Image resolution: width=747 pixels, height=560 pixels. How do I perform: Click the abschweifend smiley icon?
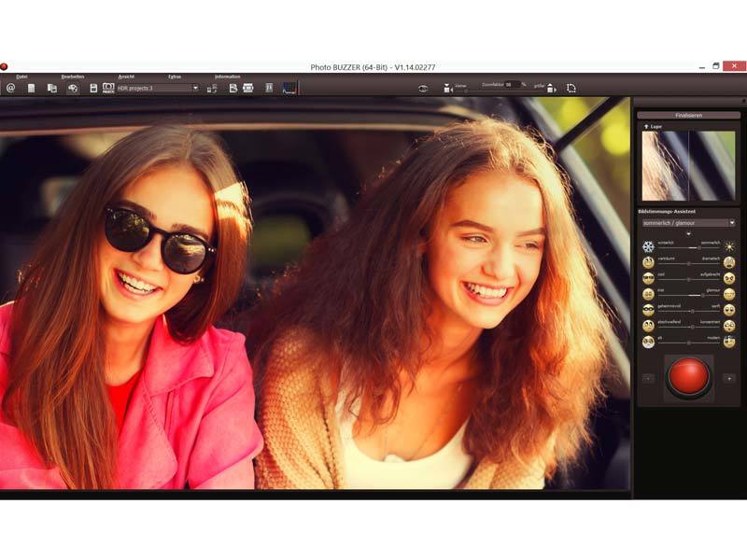[648, 326]
